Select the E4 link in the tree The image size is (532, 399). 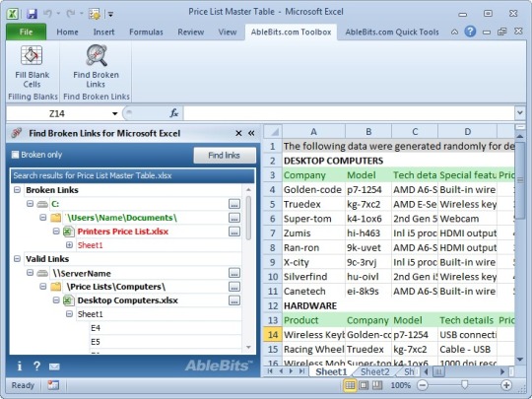[x=96, y=328]
